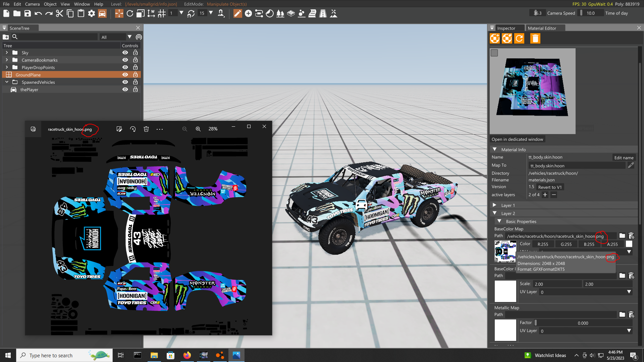Screen dimensions: 644x362
Task: Open the Object menu
Action: [x=50, y=4]
